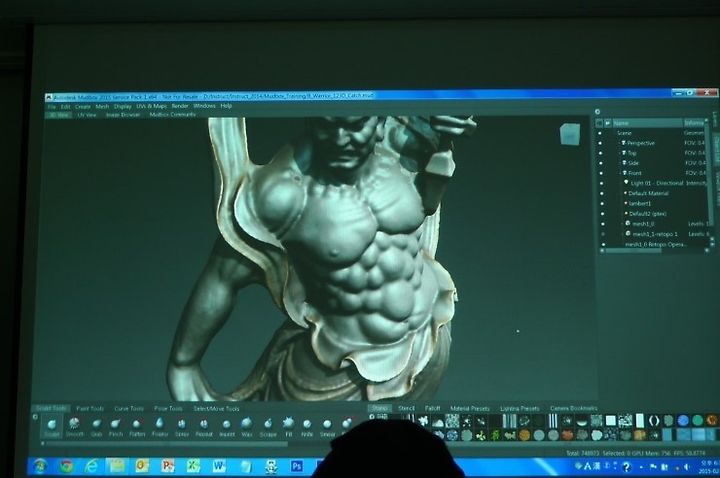Pick the three vertical bars stamp
Viewport: 720px width, 478px height.
tap(553, 421)
